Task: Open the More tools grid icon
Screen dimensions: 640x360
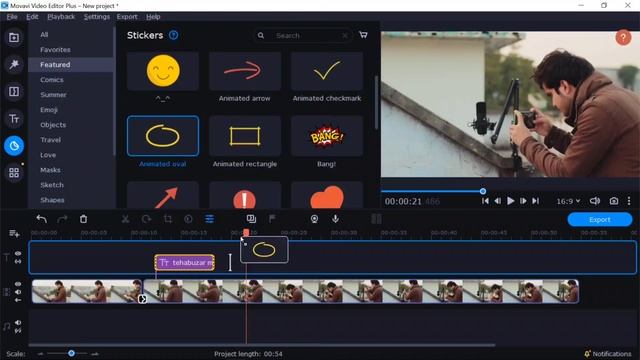Action: pyautogui.click(x=14, y=173)
